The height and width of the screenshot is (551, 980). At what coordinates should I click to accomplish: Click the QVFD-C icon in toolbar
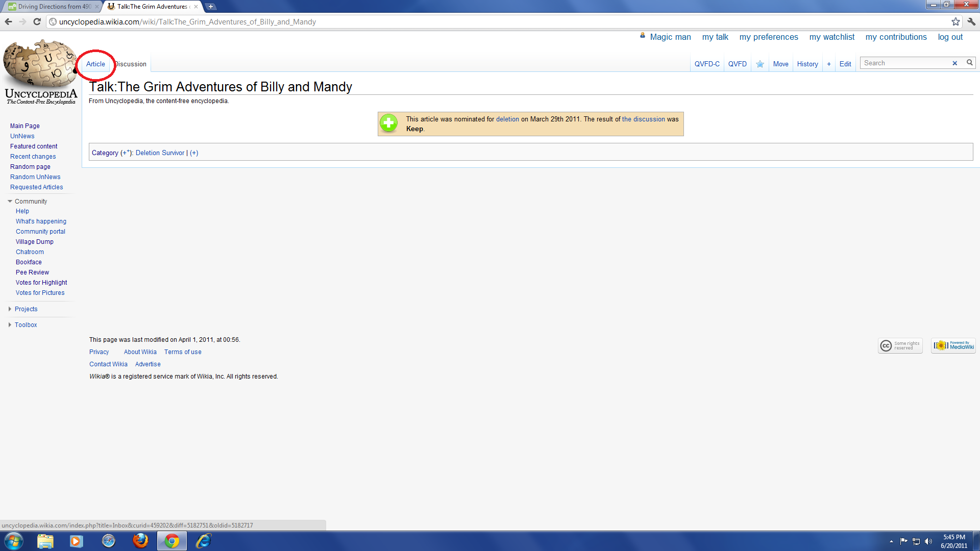pyautogui.click(x=707, y=63)
